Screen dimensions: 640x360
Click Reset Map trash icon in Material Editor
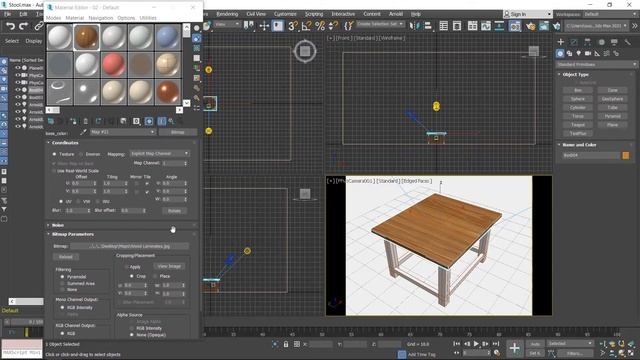pyautogui.click(x=85, y=121)
